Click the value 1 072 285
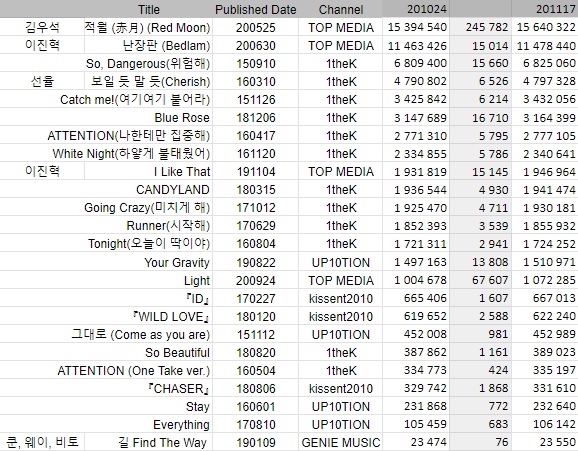The image size is (578, 451). [545, 280]
